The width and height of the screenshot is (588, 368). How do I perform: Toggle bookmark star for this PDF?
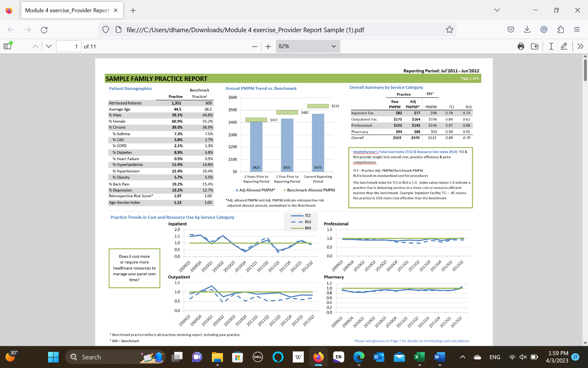(449, 29)
